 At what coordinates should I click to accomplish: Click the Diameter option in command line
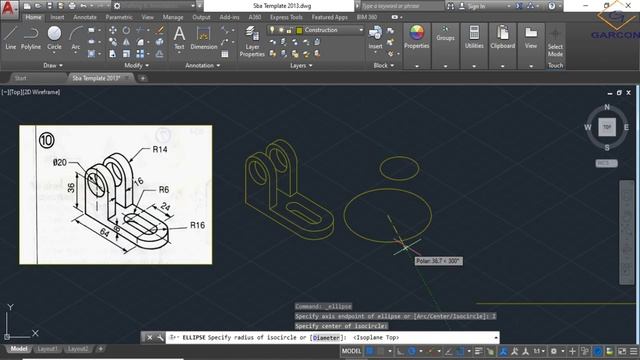326,338
